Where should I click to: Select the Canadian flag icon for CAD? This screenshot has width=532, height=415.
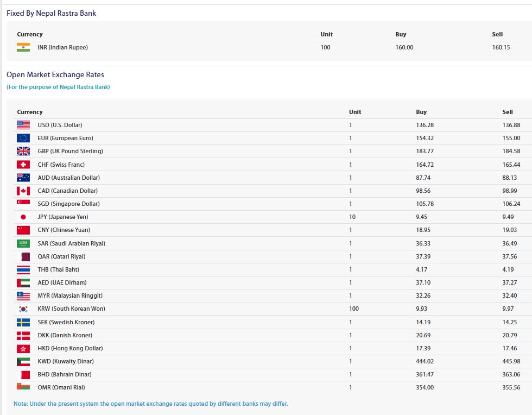pyautogui.click(x=23, y=191)
